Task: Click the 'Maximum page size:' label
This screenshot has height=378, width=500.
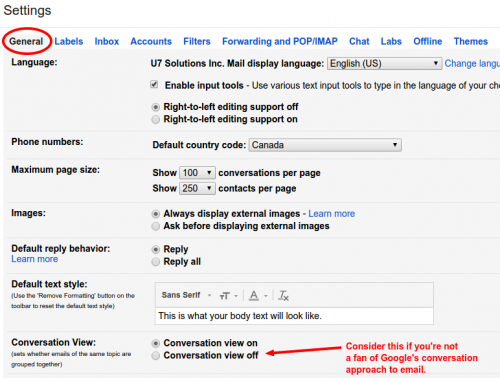Action: (x=56, y=170)
